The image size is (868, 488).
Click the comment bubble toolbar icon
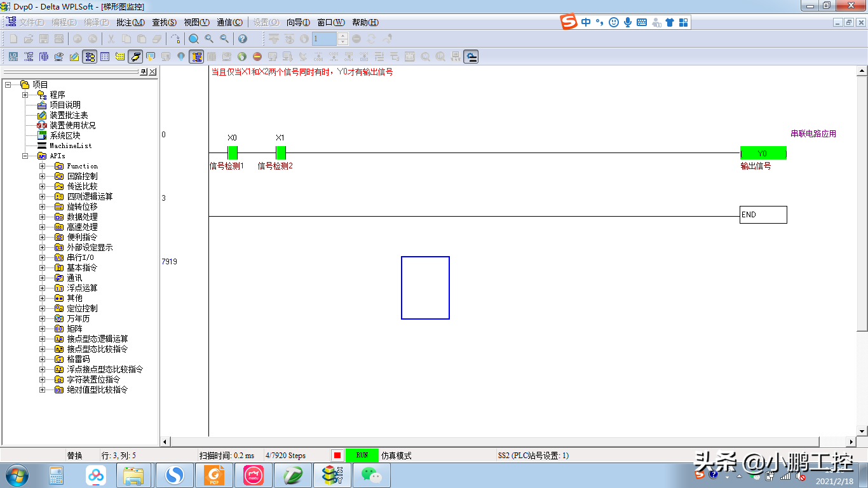(x=151, y=57)
